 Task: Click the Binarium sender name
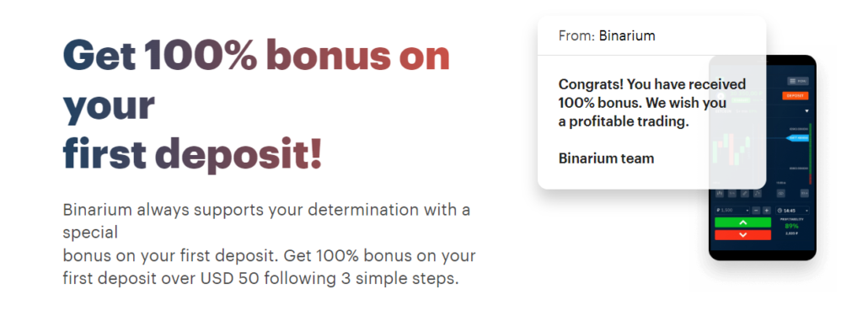click(x=627, y=36)
